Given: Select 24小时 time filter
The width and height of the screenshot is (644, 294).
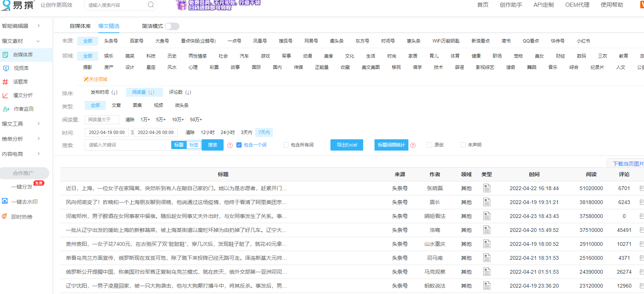Looking at the screenshot, I should [x=228, y=133].
